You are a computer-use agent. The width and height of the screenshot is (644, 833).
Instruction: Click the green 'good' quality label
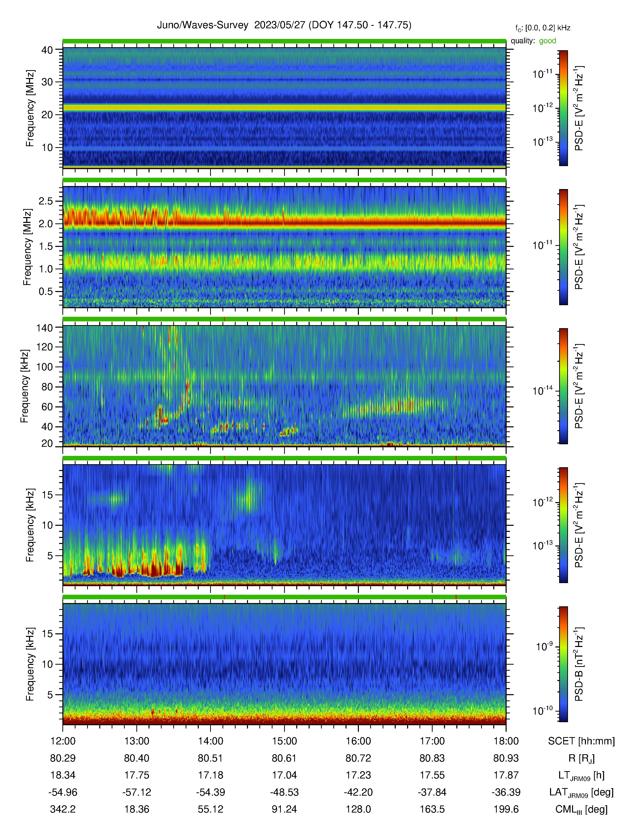click(x=548, y=41)
